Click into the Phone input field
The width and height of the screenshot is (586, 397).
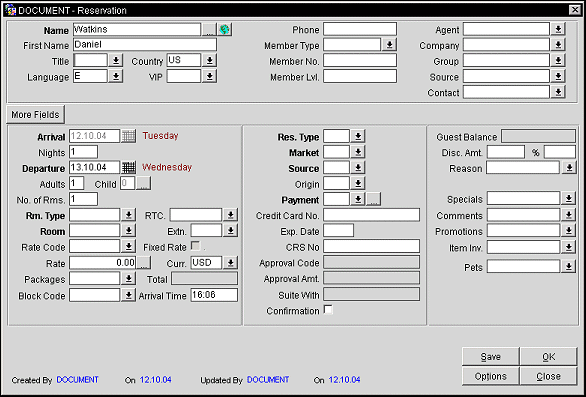(x=360, y=29)
